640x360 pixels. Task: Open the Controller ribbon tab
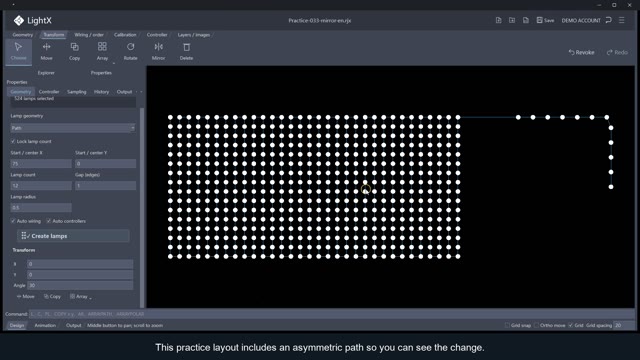[x=157, y=35]
